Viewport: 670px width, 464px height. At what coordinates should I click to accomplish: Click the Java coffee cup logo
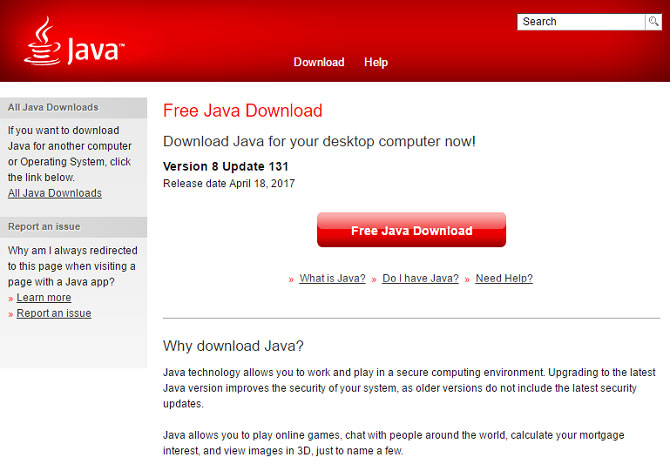pos(74,41)
